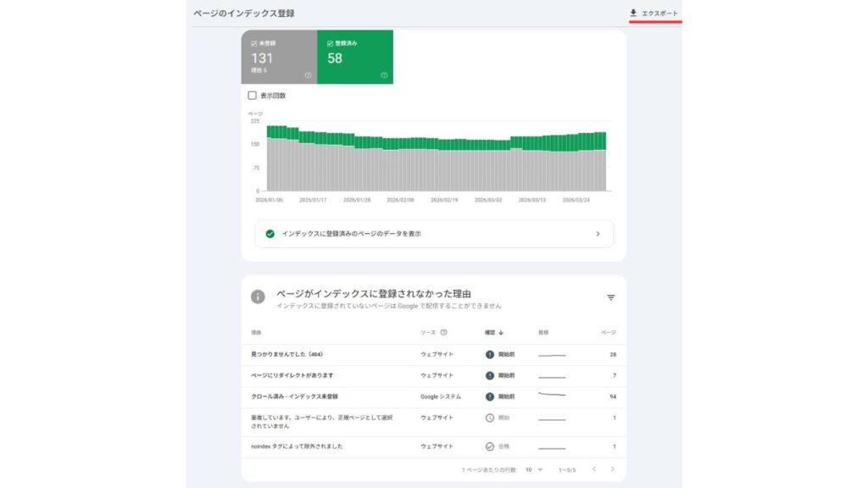Image resolution: width=868 pixels, height=488 pixels.
Task: Click the エクスポート button label
Action: [x=659, y=14]
